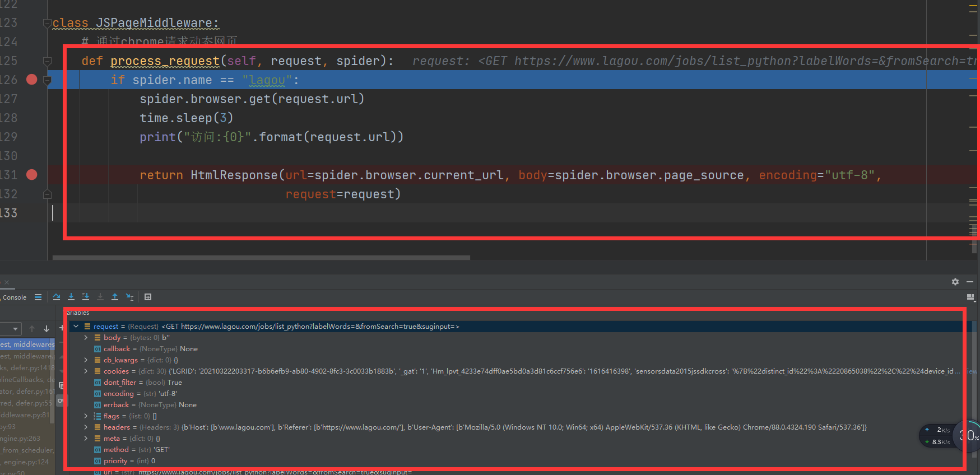Step over in the debugger toolbar
This screenshot has width=980, height=475.
click(x=57, y=297)
